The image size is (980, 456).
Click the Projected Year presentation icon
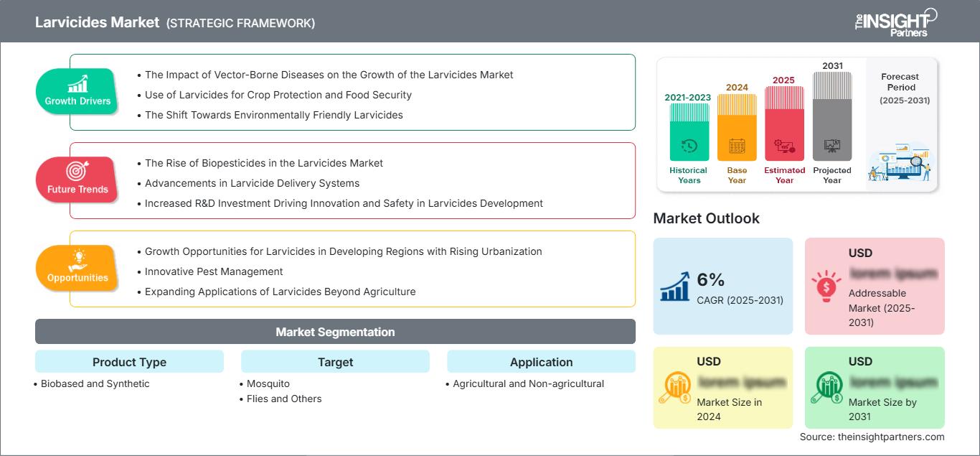[x=832, y=146]
